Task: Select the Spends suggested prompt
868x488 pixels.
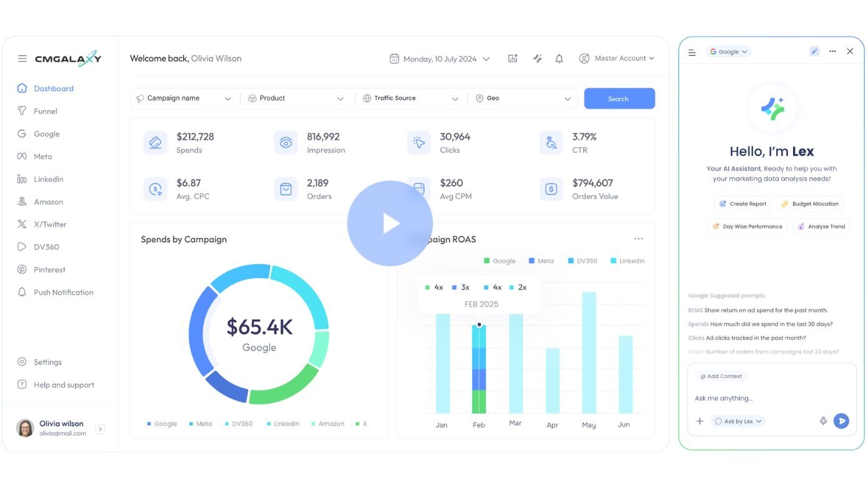Action: point(760,324)
